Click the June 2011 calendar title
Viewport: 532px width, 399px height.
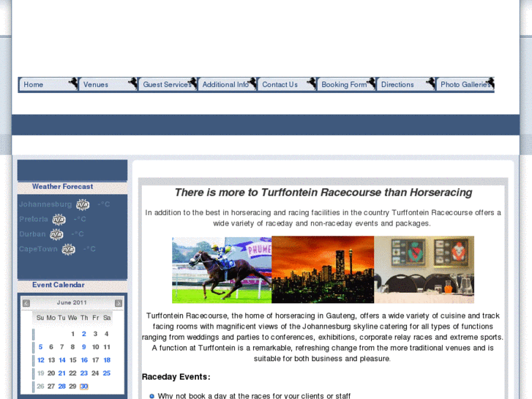pyautogui.click(x=72, y=302)
